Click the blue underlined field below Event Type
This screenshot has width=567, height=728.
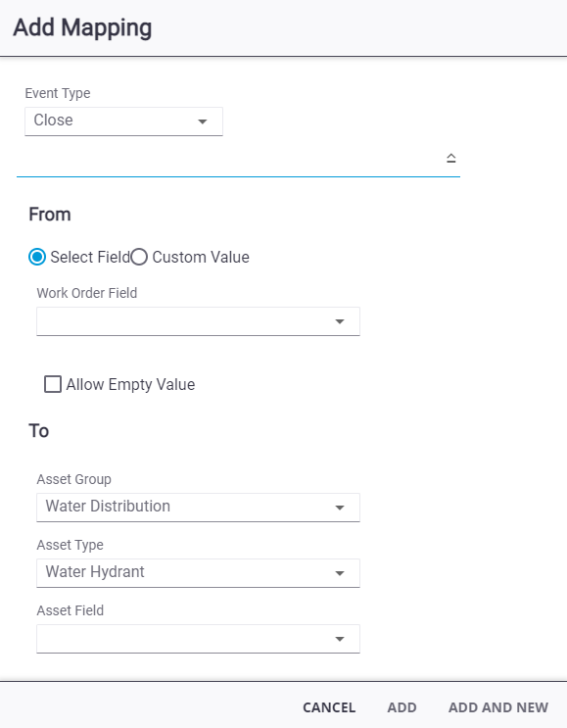coord(238,160)
